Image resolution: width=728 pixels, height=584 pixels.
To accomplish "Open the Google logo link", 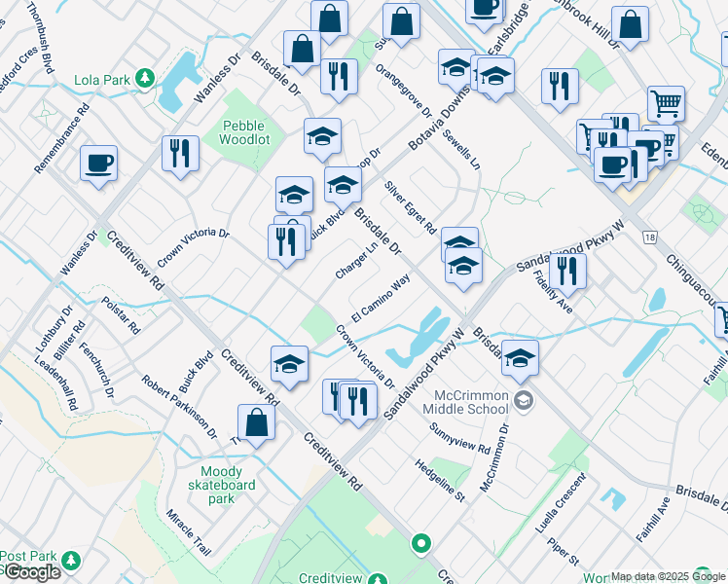I will pyautogui.click(x=33, y=572).
